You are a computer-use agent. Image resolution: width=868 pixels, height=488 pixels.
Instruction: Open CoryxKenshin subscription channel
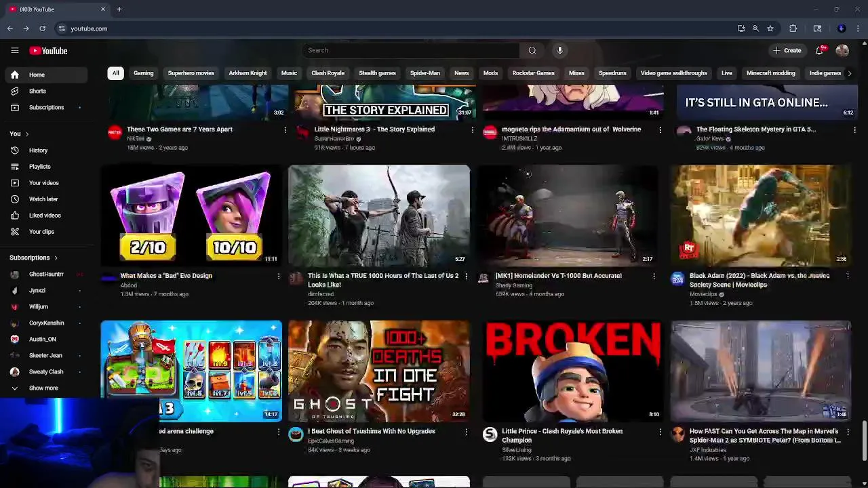46,323
